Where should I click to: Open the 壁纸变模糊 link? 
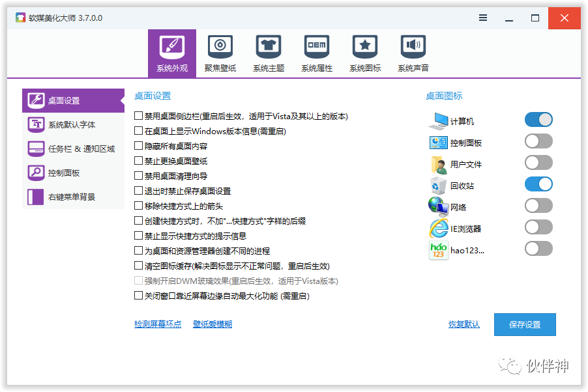click(x=213, y=324)
